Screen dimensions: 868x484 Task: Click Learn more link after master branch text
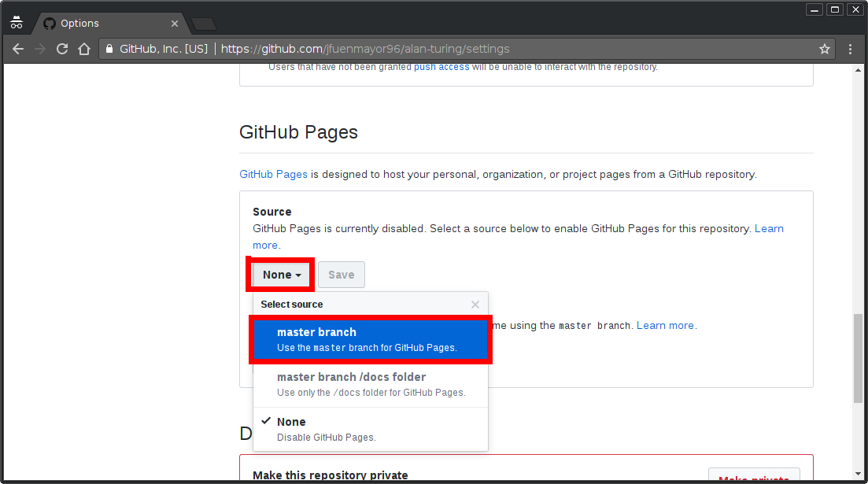(x=665, y=326)
